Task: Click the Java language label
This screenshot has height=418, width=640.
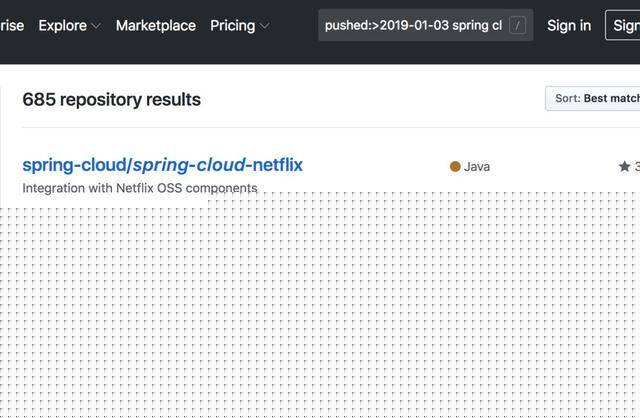Action: pos(477,167)
